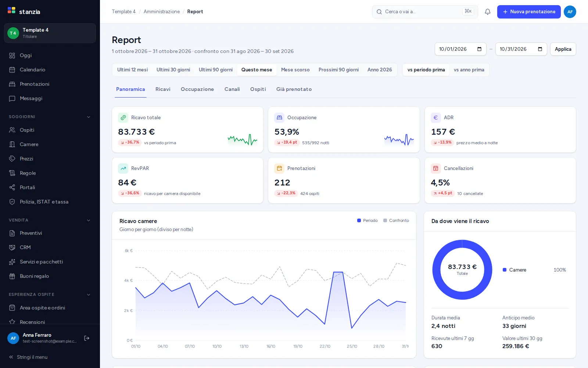
Task: Switch to the Canali tab
Action: tap(232, 89)
